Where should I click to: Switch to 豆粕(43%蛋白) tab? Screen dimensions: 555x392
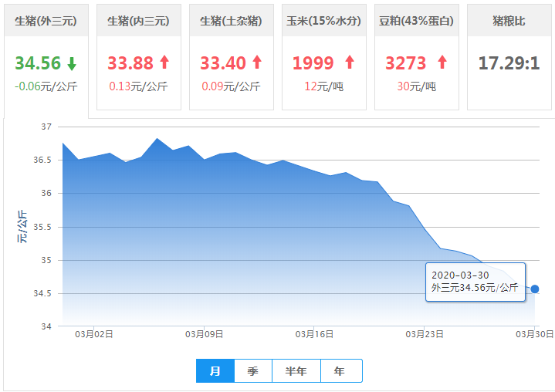point(416,20)
